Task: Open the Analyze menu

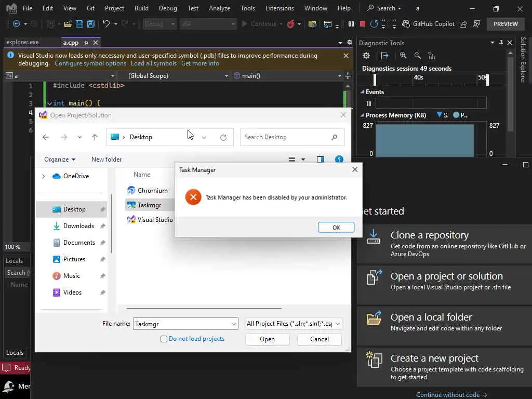Action: (x=219, y=8)
